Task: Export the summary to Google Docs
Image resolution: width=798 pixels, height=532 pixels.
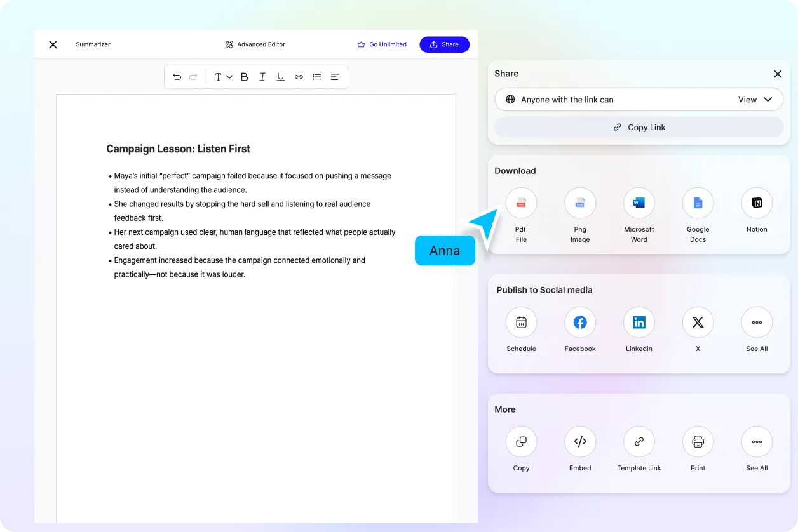Action: 698,203
